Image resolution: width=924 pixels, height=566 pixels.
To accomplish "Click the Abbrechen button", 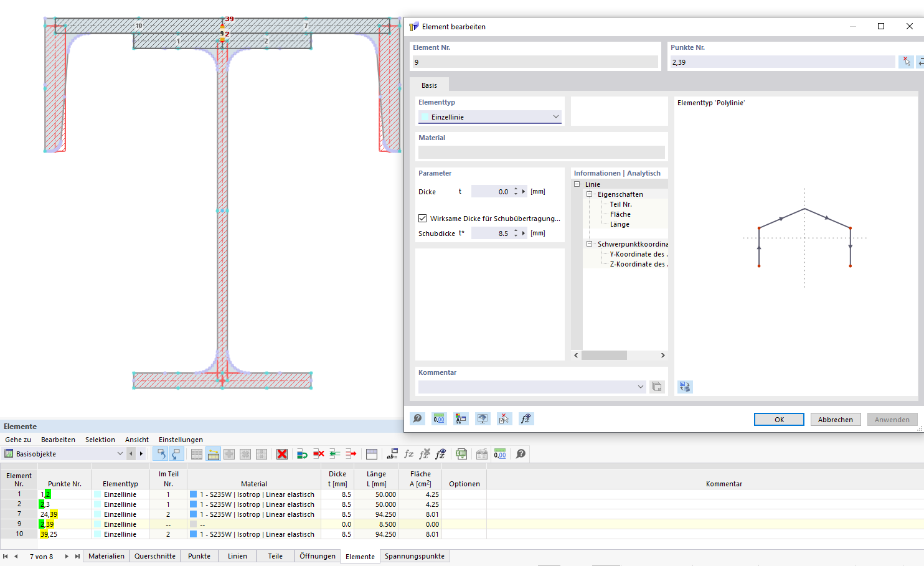I will [835, 420].
